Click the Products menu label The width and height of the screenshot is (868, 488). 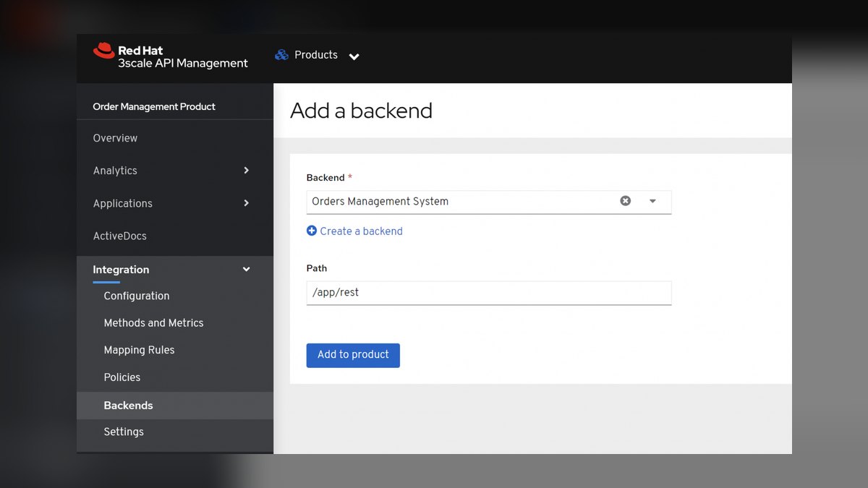tap(316, 55)
